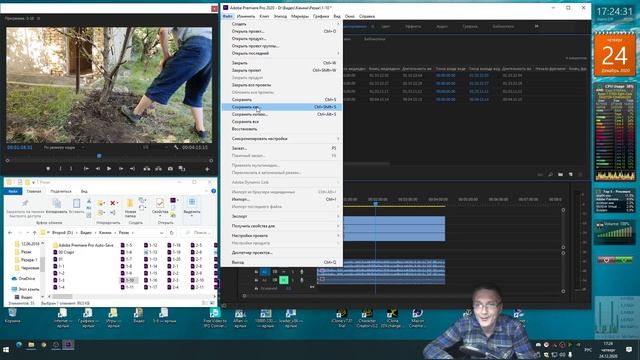Screen dimensions: 640x360
Task: Toggle microphone voice-over on audio track
Action: (302, 272)
